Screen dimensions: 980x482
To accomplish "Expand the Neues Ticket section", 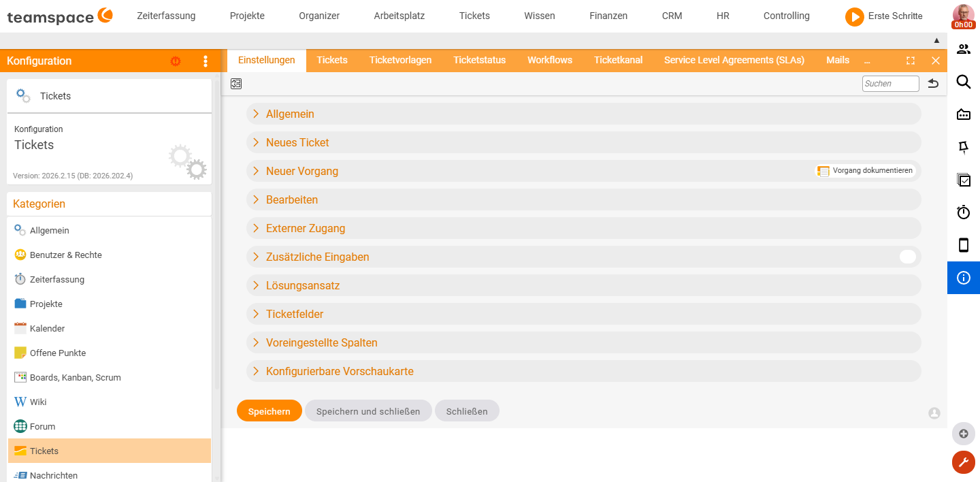I will [583, 142].
